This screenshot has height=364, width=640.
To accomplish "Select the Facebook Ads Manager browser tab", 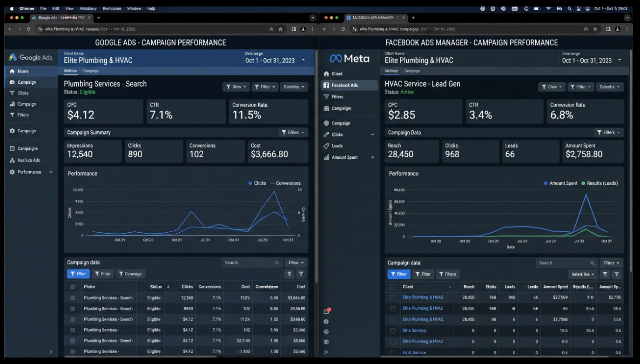I will tap(376, 18).
